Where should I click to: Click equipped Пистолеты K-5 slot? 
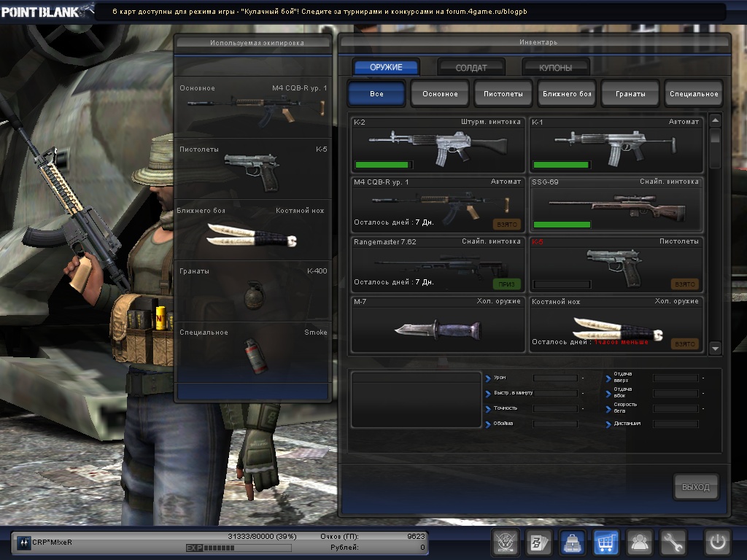pos(253,168)
